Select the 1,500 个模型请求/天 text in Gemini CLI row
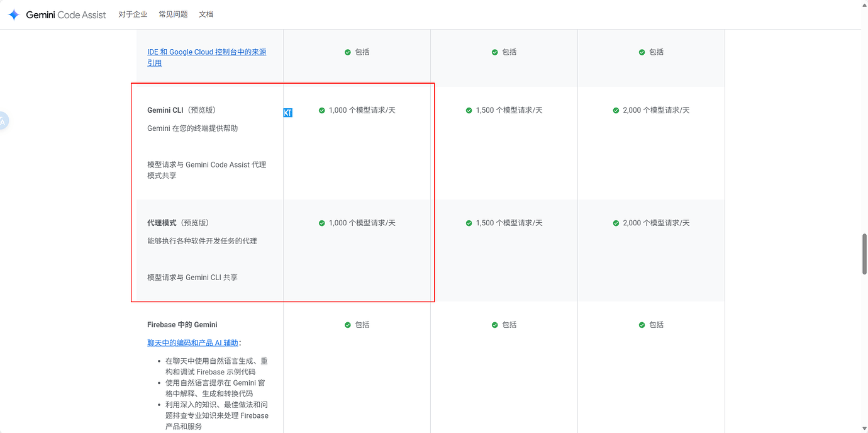Viewport: 868px width, 433px height. [509, 110]
